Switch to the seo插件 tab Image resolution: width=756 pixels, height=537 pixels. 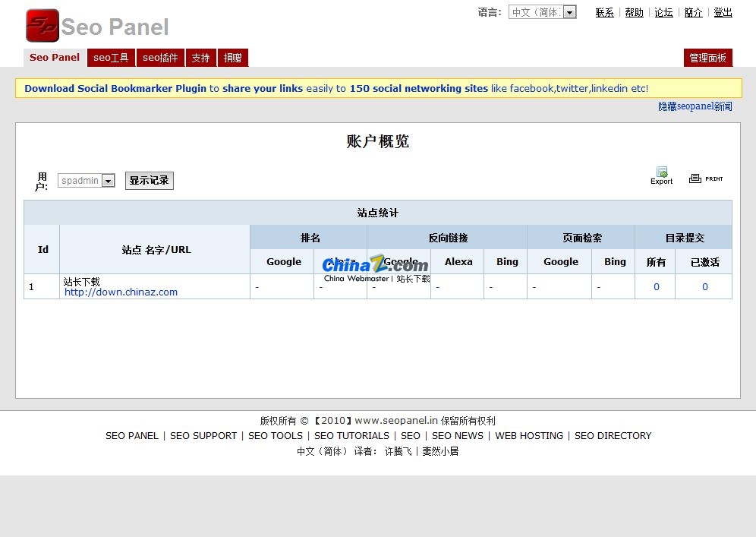point(161,58)
